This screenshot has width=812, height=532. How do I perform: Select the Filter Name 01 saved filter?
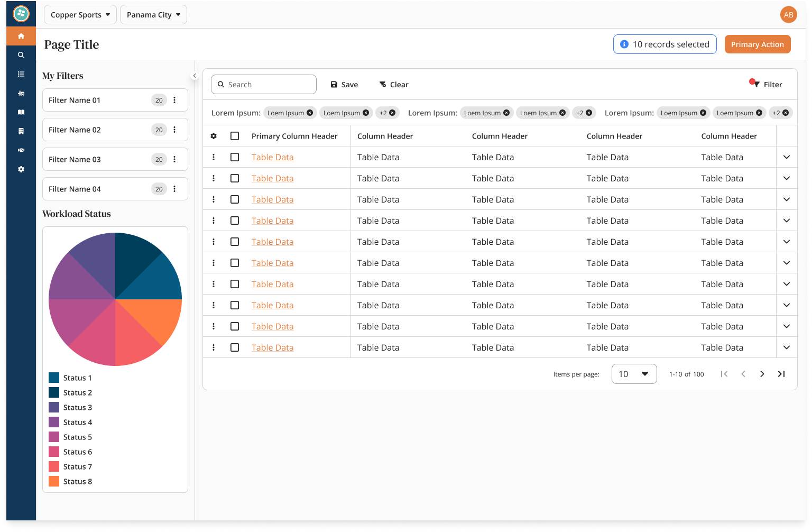pos(95,100)
